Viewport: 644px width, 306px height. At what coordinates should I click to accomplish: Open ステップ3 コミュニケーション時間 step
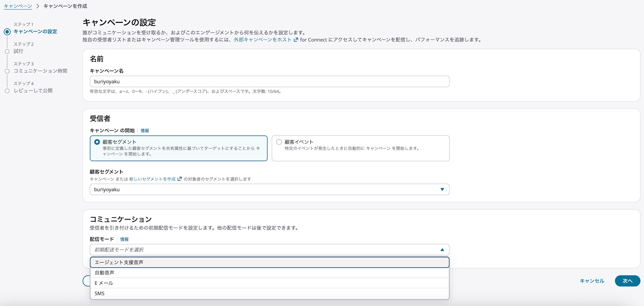click(41, 71)
